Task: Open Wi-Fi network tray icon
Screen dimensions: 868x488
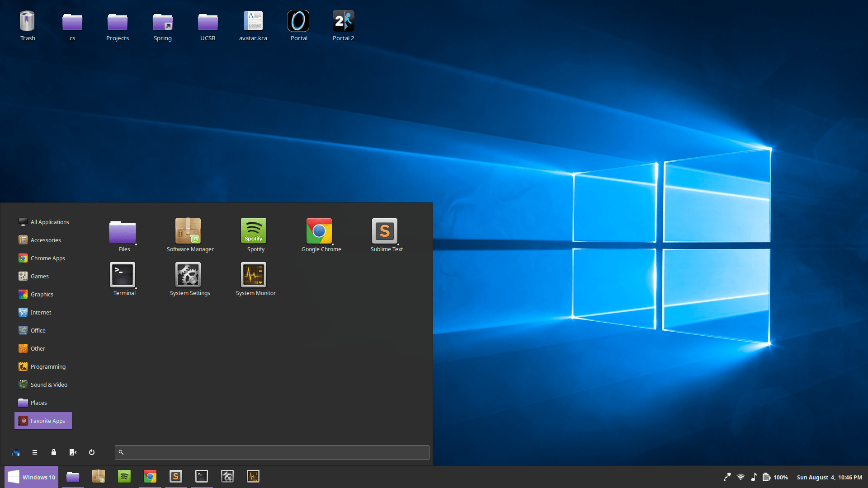Action: 741,477
